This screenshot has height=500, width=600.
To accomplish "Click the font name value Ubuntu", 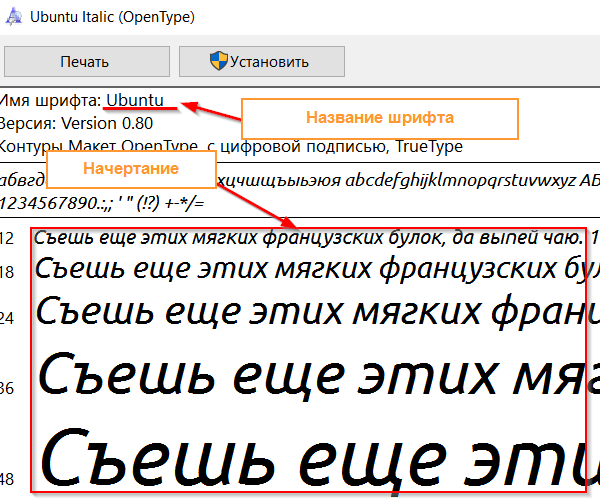I will tap(135, 101).
